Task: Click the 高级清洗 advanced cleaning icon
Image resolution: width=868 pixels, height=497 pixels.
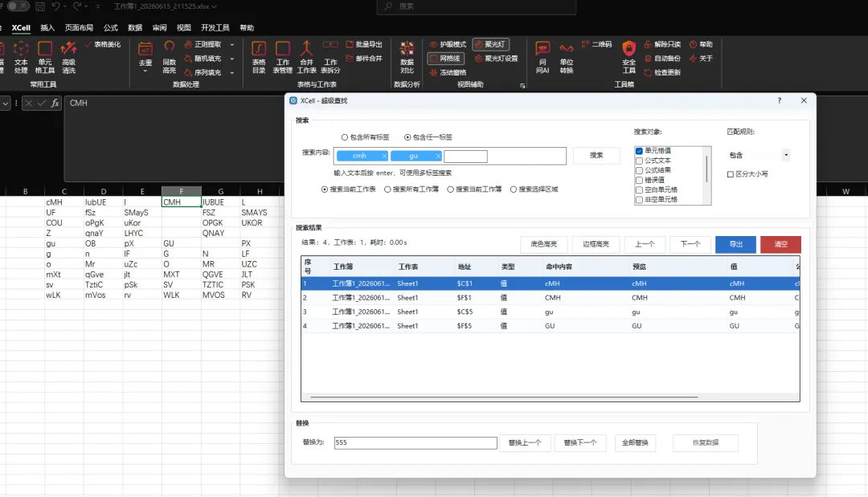Action: click(x=68, y=57)
